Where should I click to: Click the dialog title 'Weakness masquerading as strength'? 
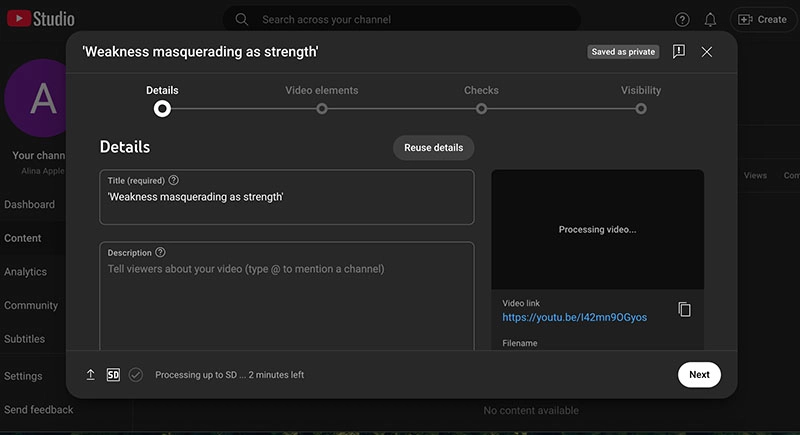201,52
